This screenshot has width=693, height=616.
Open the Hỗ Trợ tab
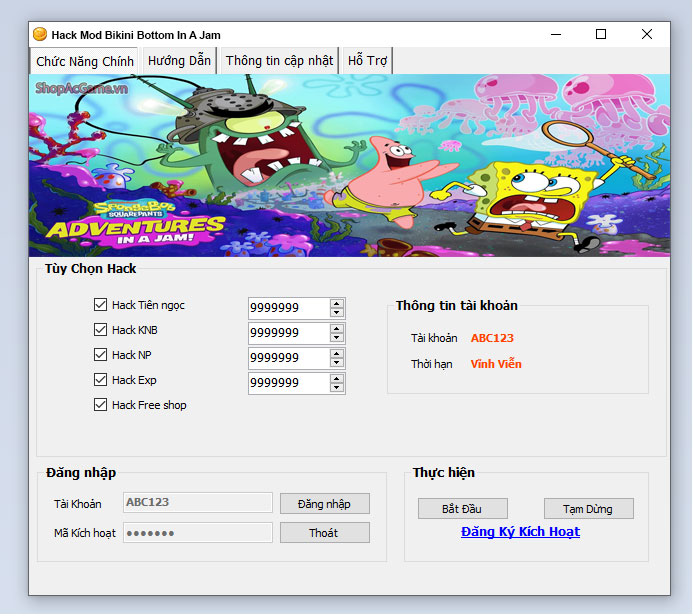pos(367,61)
